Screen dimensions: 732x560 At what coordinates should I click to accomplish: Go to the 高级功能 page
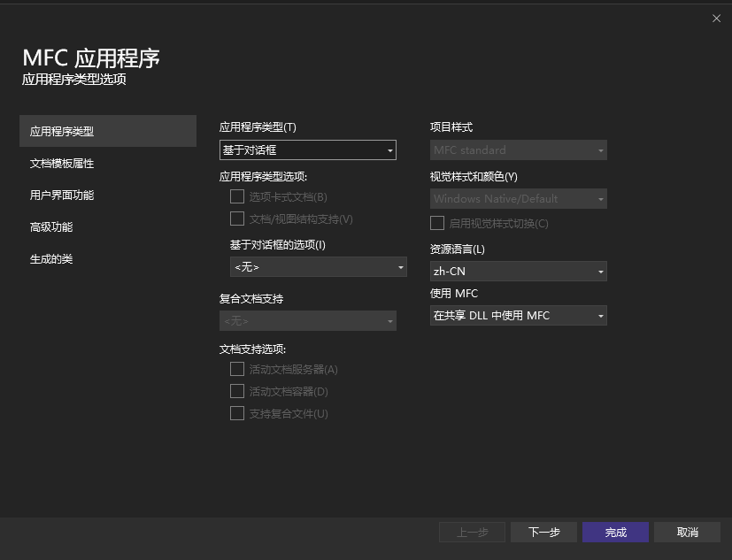pyautogui.click(x=108, y=226)
